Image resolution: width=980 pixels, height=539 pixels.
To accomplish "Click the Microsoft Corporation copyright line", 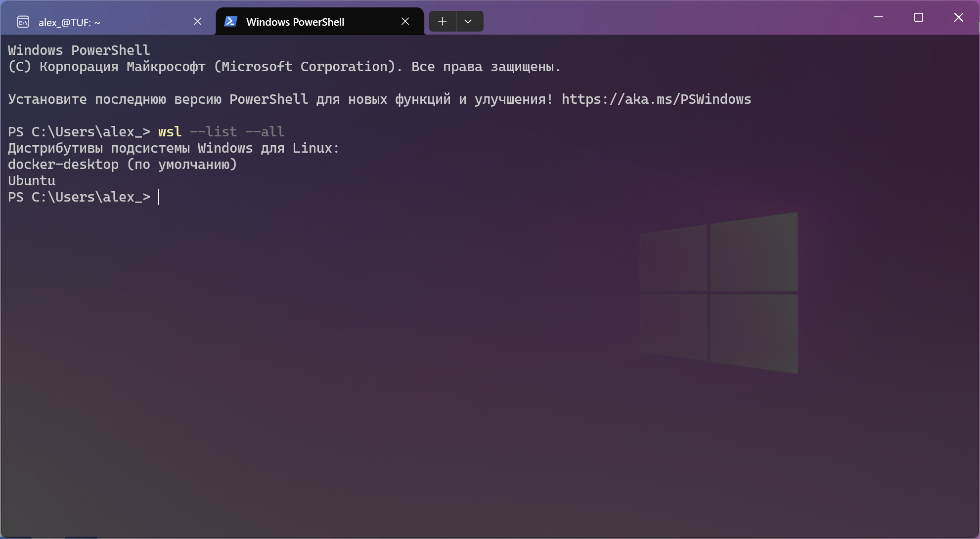I will point(284,67).
